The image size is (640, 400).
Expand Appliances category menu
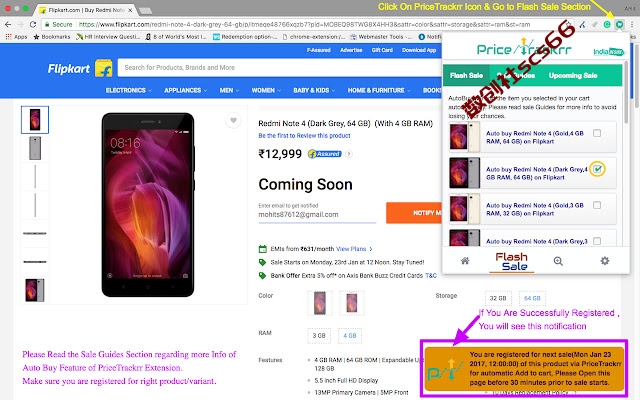tap(186, 90)
